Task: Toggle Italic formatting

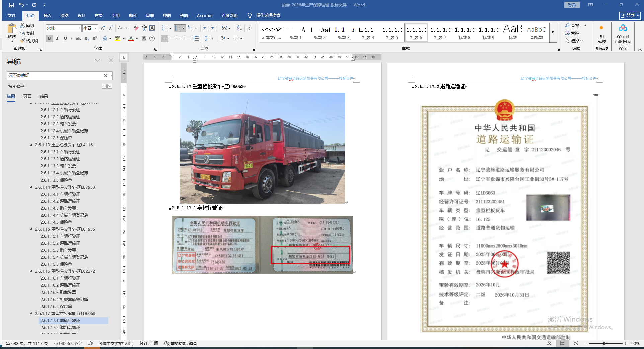Action: coord(57,38)
